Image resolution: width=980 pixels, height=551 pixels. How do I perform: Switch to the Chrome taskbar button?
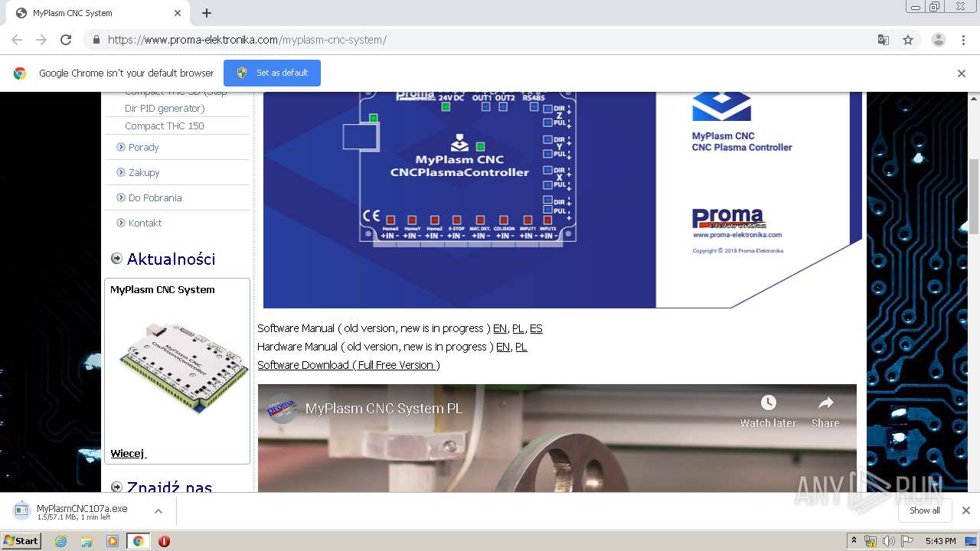click(138, 541)
